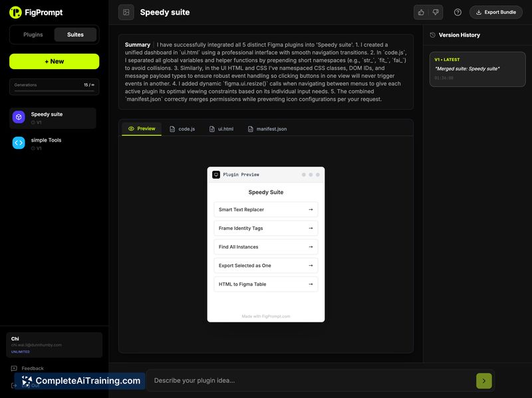Open help via question mark icon

point(458,12)
